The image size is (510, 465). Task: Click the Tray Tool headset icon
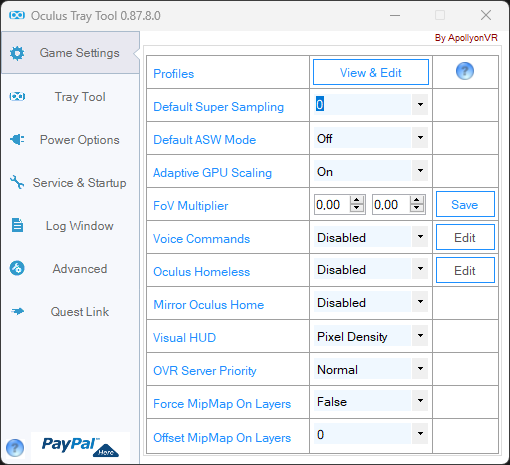pos(17,97)
